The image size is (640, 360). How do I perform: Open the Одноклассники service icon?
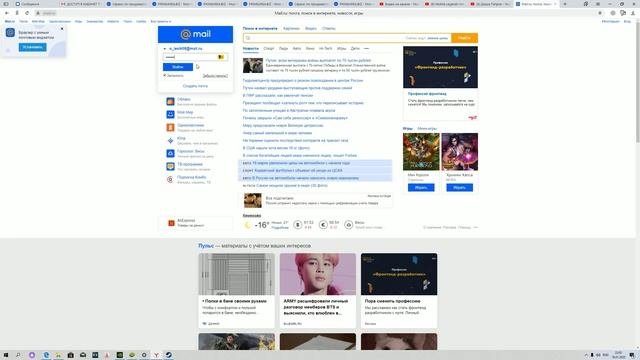(170, 127)
